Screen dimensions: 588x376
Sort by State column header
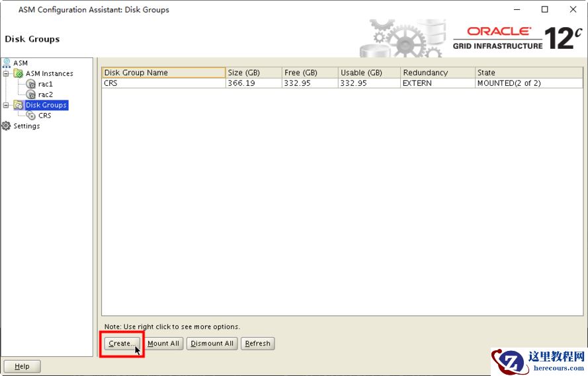pyautogui.click(x=529, y=72)
